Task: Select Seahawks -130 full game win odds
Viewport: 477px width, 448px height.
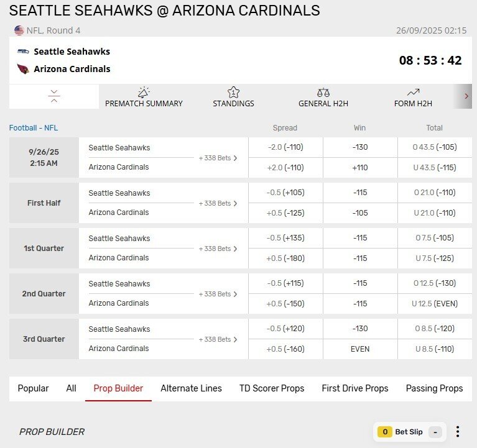Action: click(x=359, y=148)
